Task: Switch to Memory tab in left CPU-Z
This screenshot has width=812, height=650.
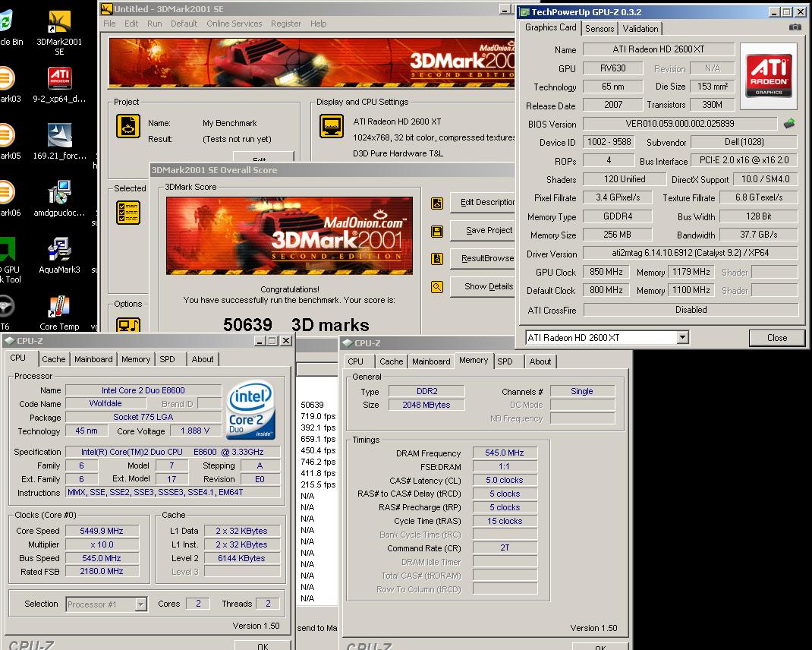Action: pos(136,359)
